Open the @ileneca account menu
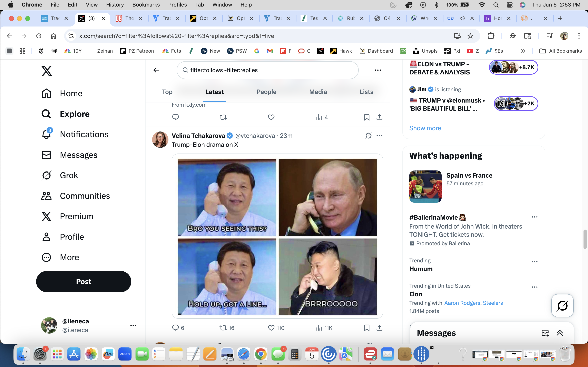 133,325
